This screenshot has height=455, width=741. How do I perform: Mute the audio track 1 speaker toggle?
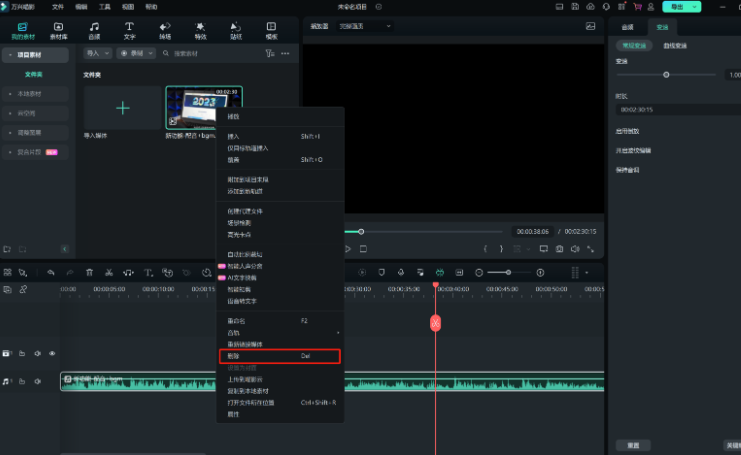point(37,381)
